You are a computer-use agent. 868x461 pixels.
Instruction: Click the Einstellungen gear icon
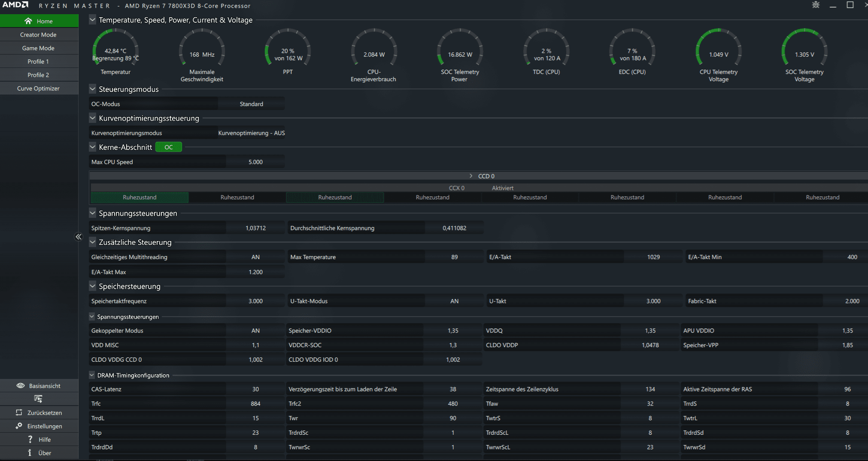19,426
